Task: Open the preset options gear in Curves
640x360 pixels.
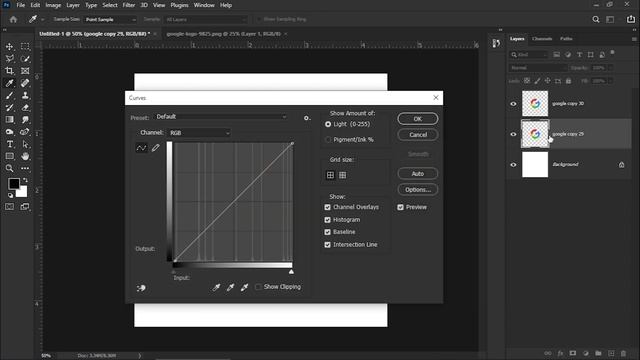Action: pos(307,118)
